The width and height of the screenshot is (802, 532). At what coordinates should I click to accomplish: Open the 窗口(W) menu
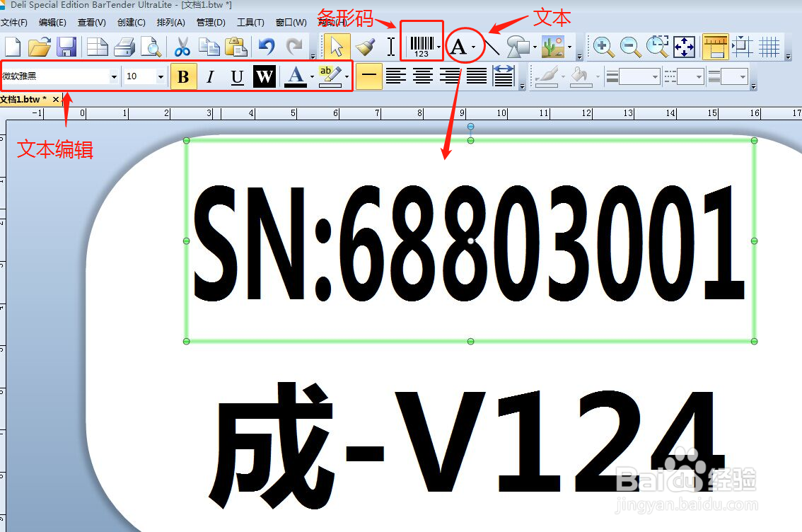291,23
